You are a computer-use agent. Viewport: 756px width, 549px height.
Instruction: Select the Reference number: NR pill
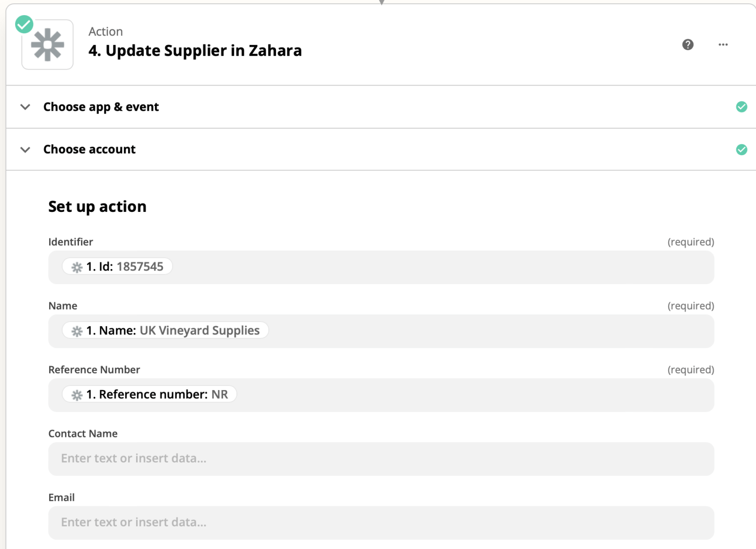149,394
